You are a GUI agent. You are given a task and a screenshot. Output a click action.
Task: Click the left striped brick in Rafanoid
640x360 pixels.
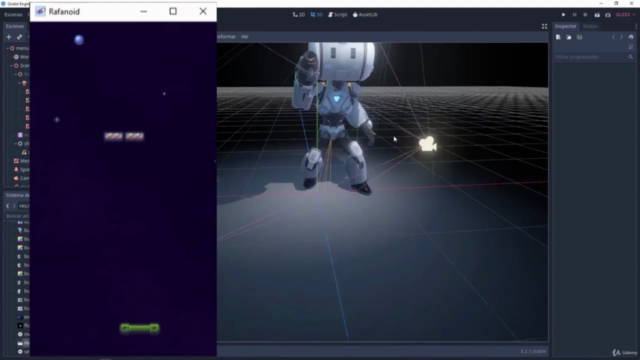[x=113, y=136]
